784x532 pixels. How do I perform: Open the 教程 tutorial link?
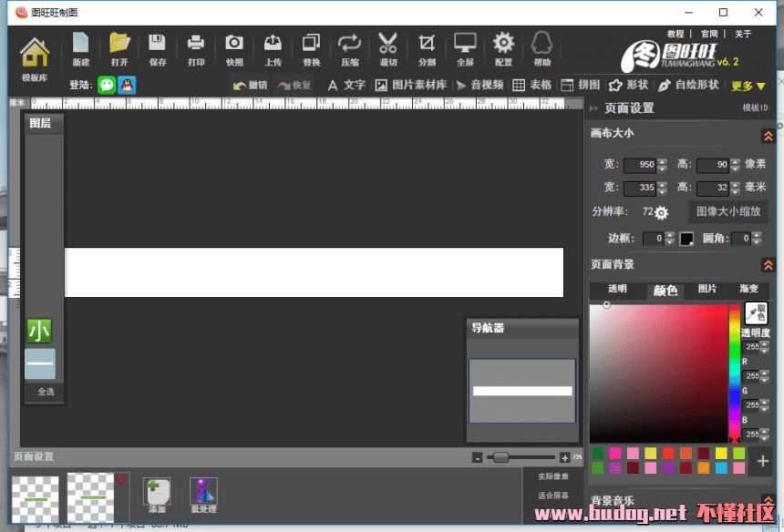[x=676, y=35]
